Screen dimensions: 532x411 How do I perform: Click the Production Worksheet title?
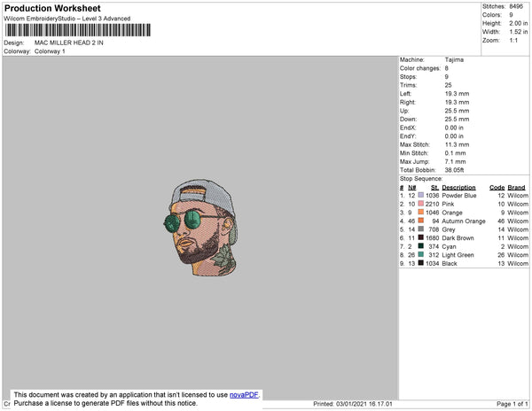point(52,8)
